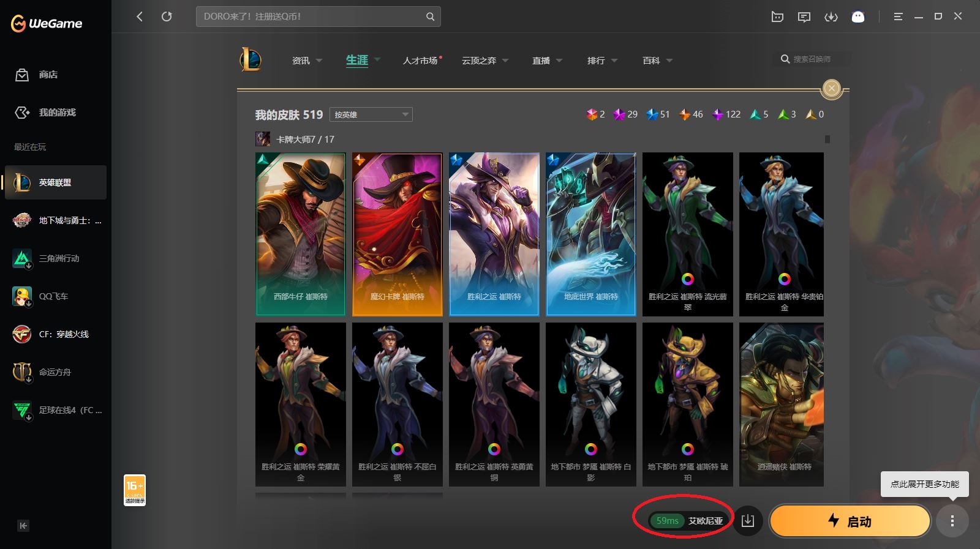The height and width of the screenshot is (549, 980).
Task: Select 足球在线4 game entry
Action: tap(56, 410)
